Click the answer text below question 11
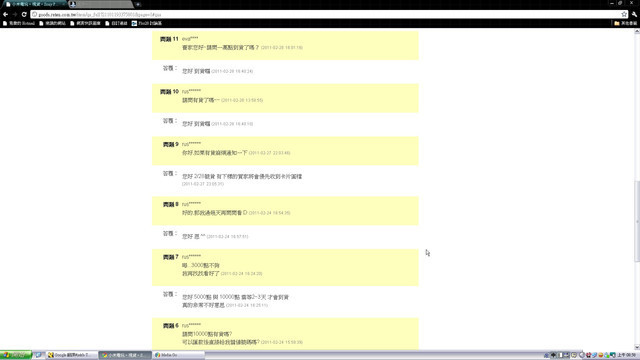The width and height of the screenshot is (640, 360). 196,71
